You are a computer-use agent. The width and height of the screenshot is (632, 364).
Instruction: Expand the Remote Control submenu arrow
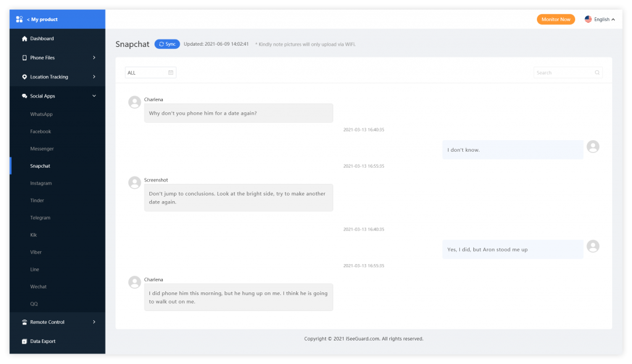[x=94, y=322]
